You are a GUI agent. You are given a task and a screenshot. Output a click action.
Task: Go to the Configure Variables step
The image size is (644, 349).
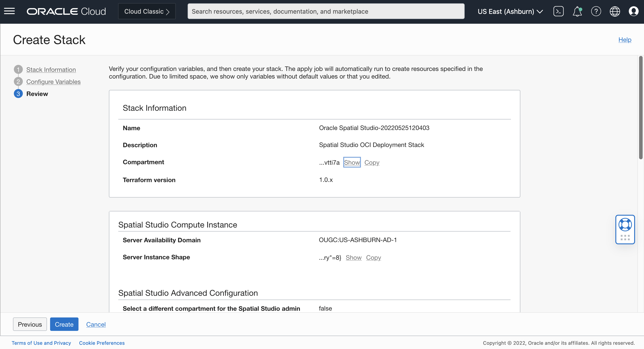[53, 82]
